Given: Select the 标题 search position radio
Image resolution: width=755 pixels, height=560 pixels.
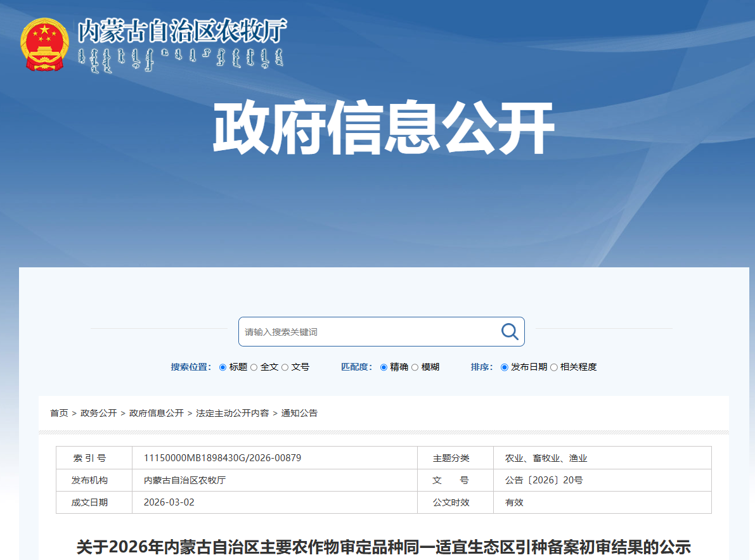Looking at the screenshot, I should [223, 367].
